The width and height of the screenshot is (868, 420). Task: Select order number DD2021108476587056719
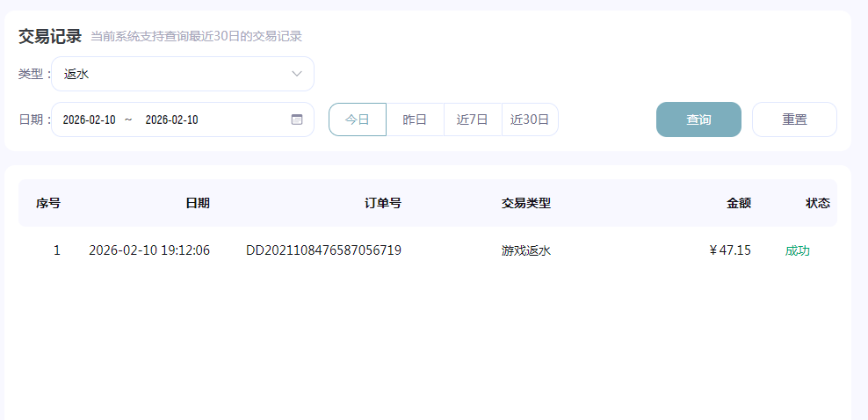coord(323,250)
